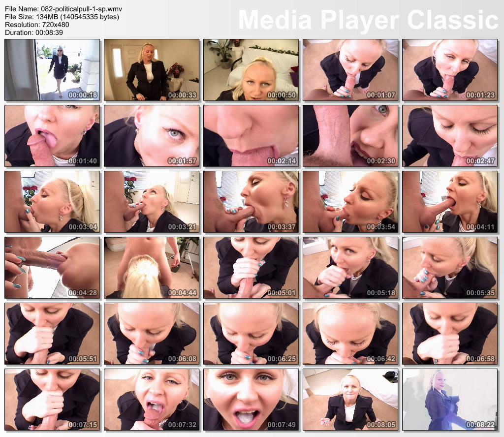Viewport: 504px width, 437px height.
Task: Click the 00:05:35 timestamp label
Action: (480, 293)
